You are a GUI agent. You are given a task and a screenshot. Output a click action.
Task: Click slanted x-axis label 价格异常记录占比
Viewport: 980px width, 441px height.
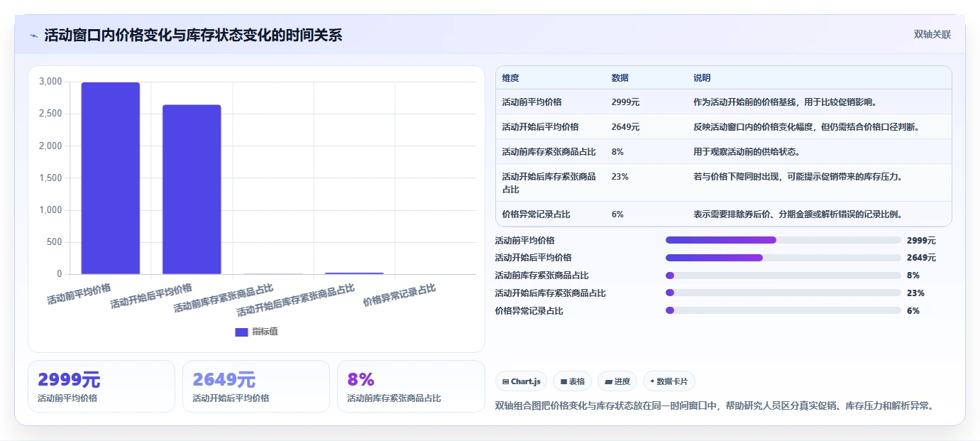(x=400, y=295)
